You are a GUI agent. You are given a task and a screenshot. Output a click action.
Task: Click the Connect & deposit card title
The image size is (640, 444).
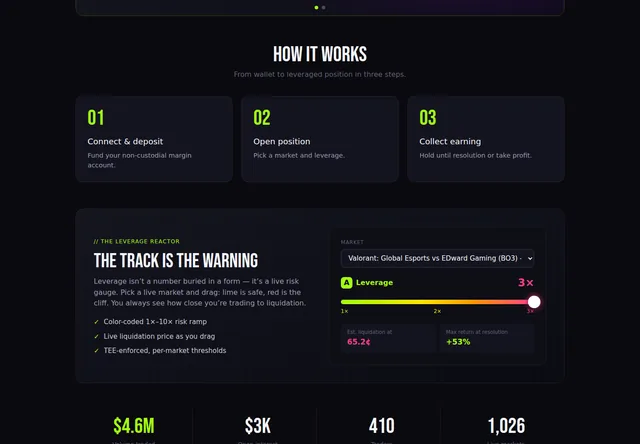(x=125, y=142)
